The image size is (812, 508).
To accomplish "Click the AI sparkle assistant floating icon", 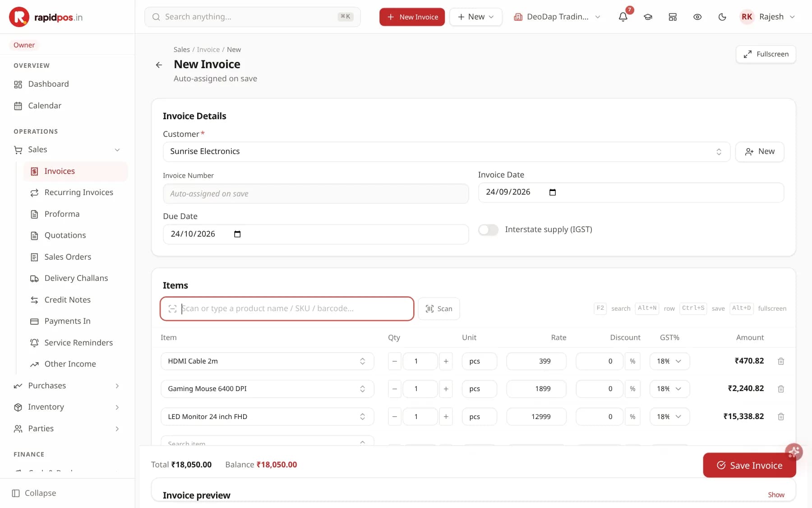I will pyautogui.click(x=794, y=452).
